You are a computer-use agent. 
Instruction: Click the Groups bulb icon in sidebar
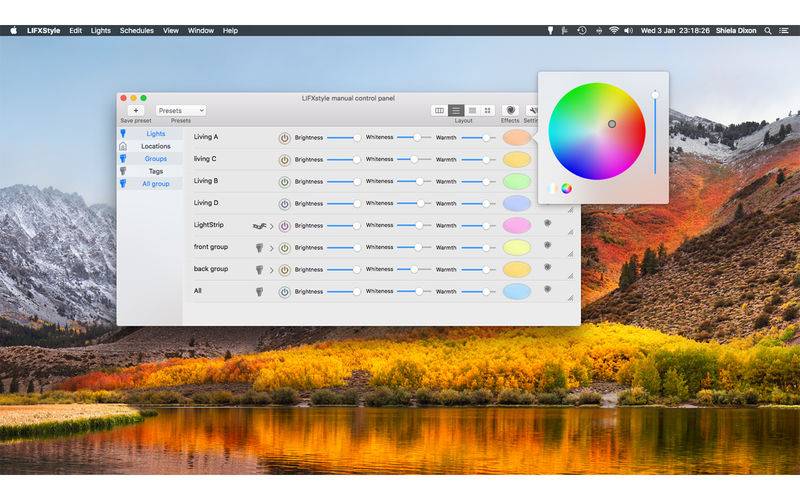[x=123, y=159]
